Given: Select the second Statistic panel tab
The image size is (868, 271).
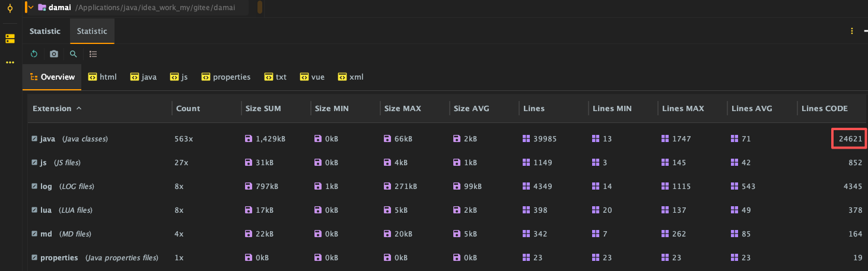Looking at the screenshot, I should coord(92,31).
